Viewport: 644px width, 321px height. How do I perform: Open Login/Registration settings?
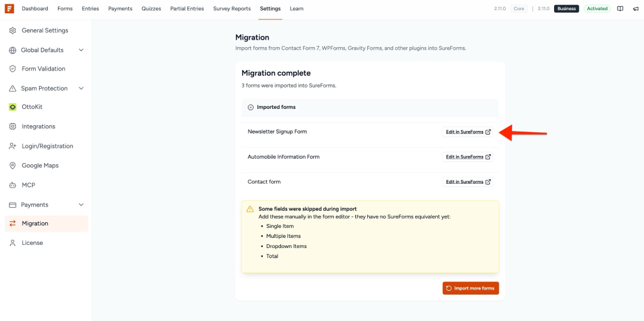(47, 146)
